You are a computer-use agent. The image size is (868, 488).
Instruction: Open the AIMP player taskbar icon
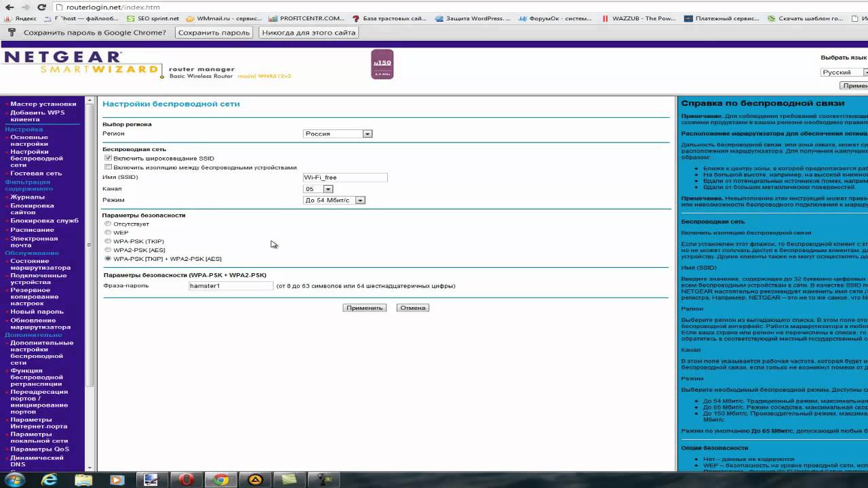[x=256, y=480]
